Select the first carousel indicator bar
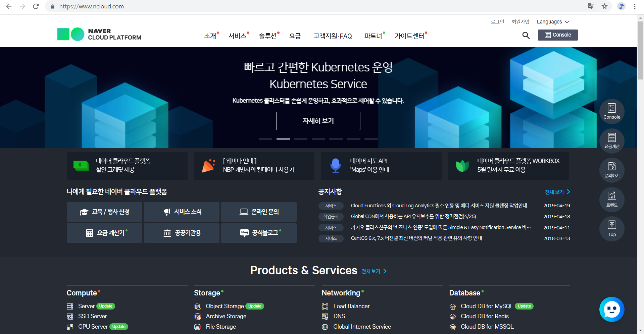Viewport: 644px width, 334px height. pyautogui.click(x=265, y=139)
